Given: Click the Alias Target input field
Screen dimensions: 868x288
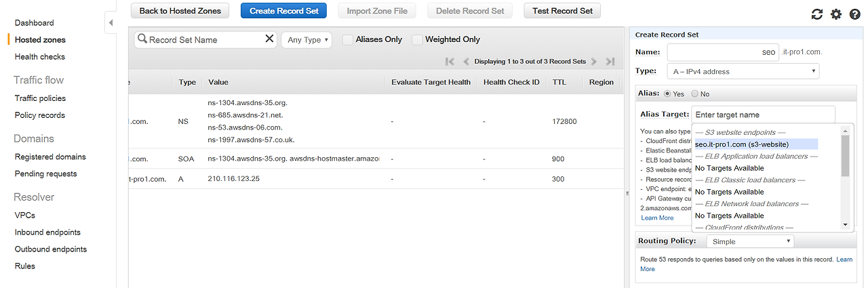Looking at the screenshot, I should click(x=764, y=115).
